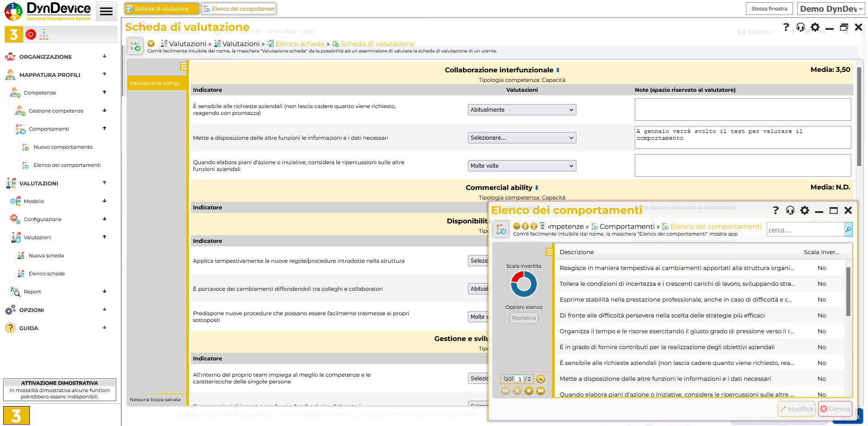This screenshot has height=426, width=868.
Task: Click the organization chart icon in sidebar header
Action: coord(44,34)
